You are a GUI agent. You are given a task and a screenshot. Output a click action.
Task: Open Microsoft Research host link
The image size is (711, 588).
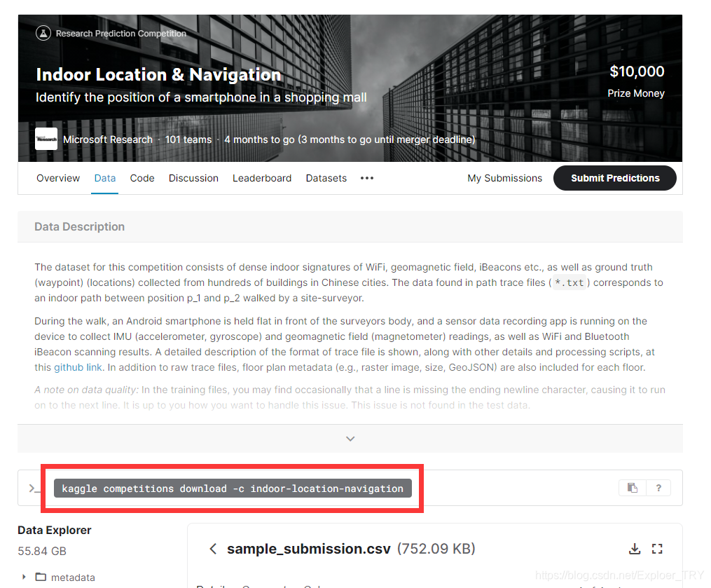coord(108,139)
